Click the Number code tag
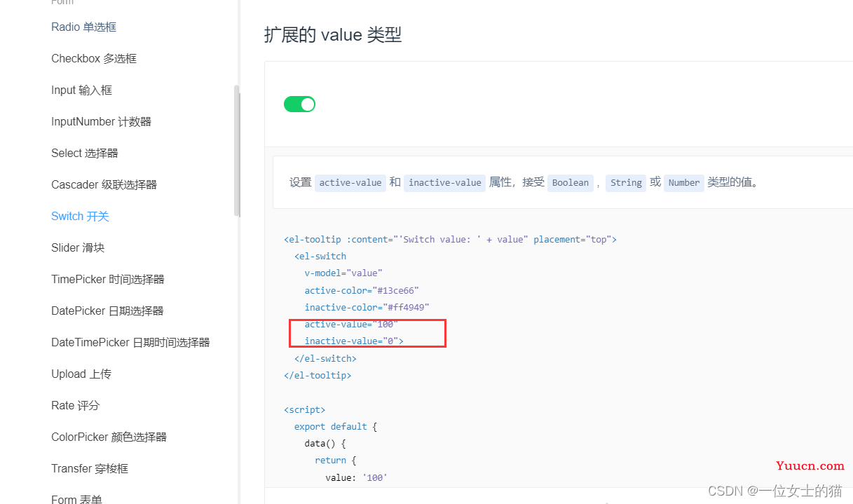Viewport: 853px width, 504px height. (x=684, y=183)
